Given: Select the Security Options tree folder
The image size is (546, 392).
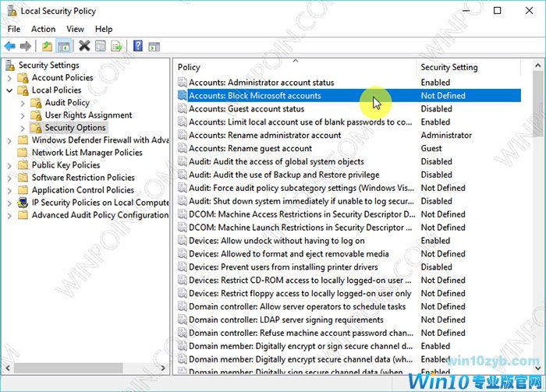Looking at the screenshot, I should [75, 128].
